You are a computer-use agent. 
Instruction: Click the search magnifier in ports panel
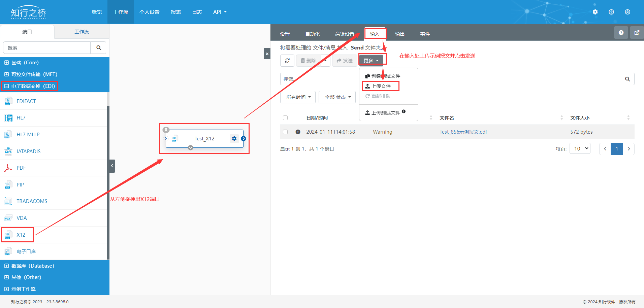(x=98, y=48)
